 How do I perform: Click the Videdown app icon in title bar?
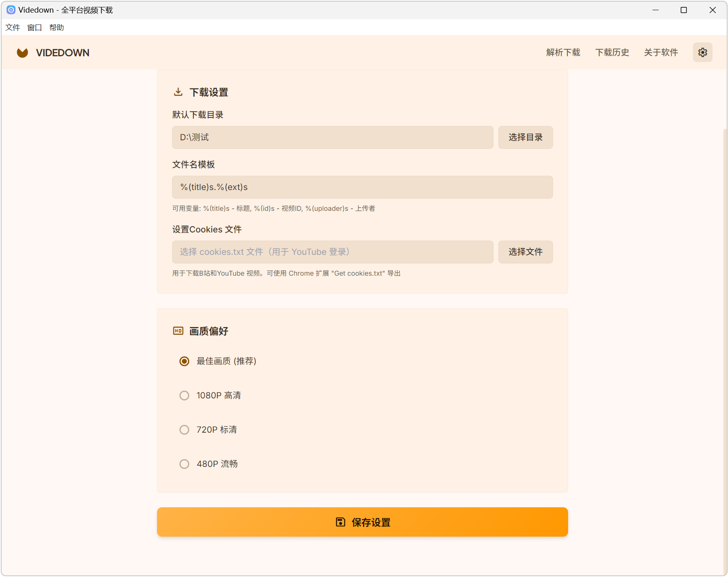point(11,10)
